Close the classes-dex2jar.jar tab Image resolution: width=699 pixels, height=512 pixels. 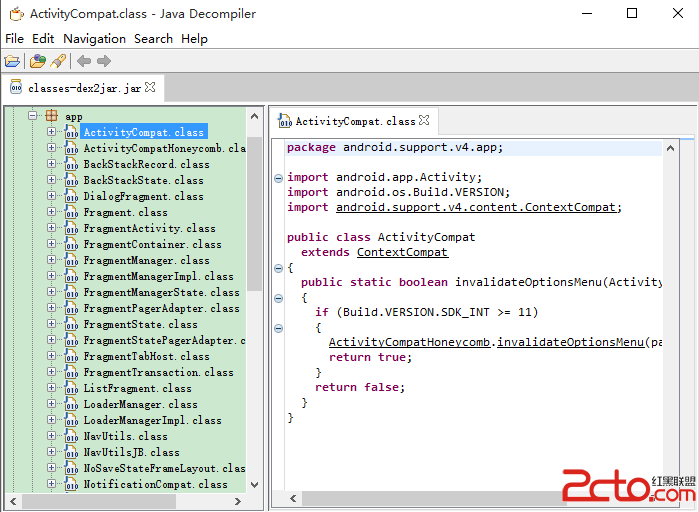150,88
